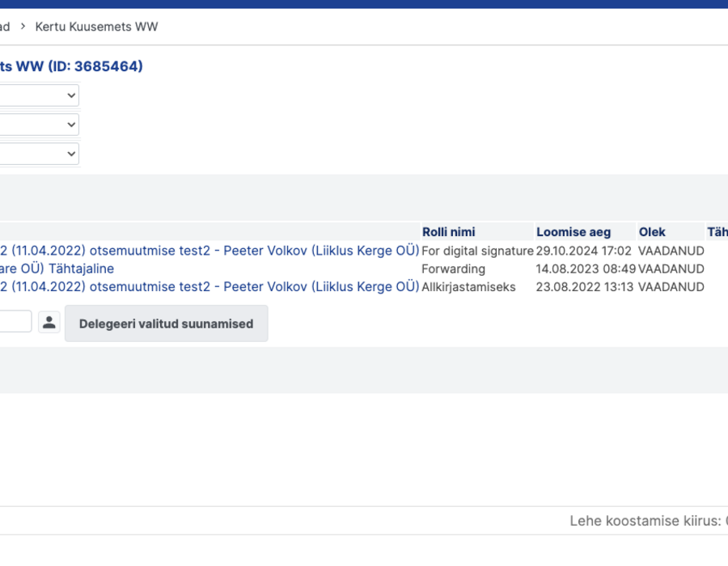Click the date 29.10.2024 17:02
This screenshot has width=728, height=566.
tap(583, 251)
